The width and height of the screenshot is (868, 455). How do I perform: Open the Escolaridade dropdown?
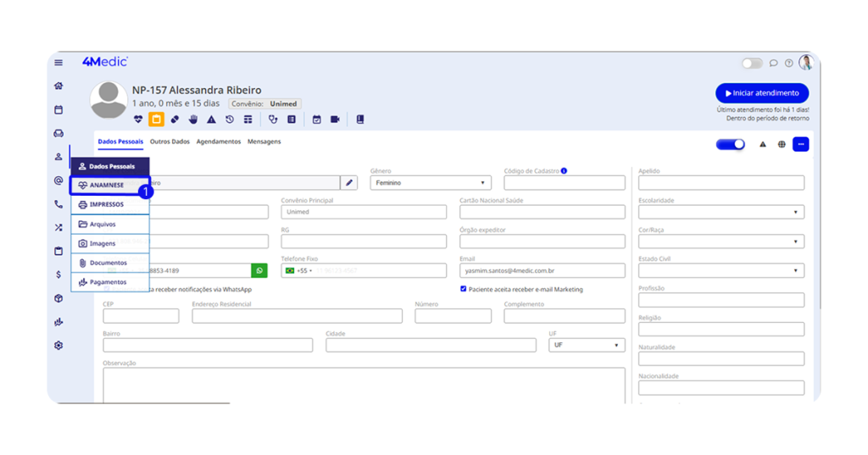[721, 212]
